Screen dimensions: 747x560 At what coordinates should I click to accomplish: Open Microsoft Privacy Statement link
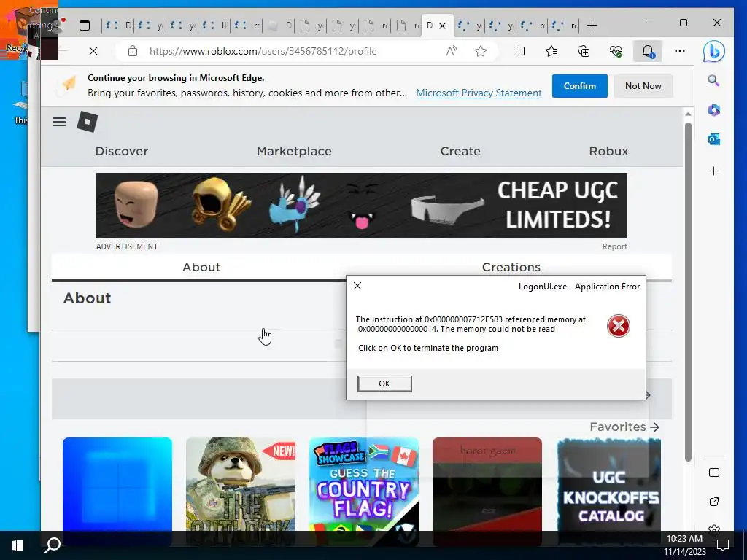point(479,93)
